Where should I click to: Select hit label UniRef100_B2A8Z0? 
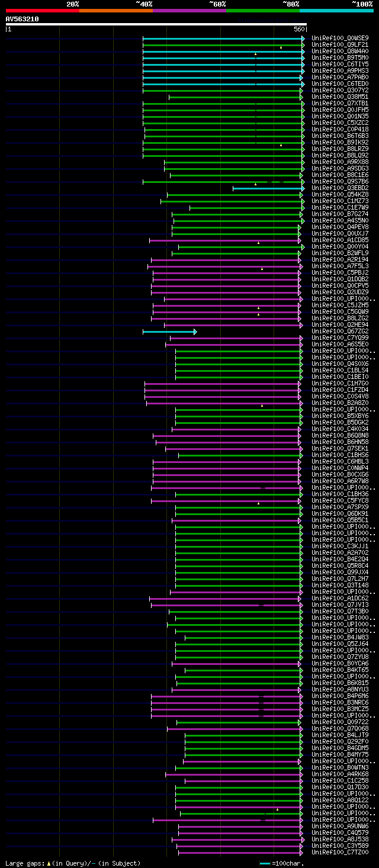pyautogui.click(x=340, y=403)
